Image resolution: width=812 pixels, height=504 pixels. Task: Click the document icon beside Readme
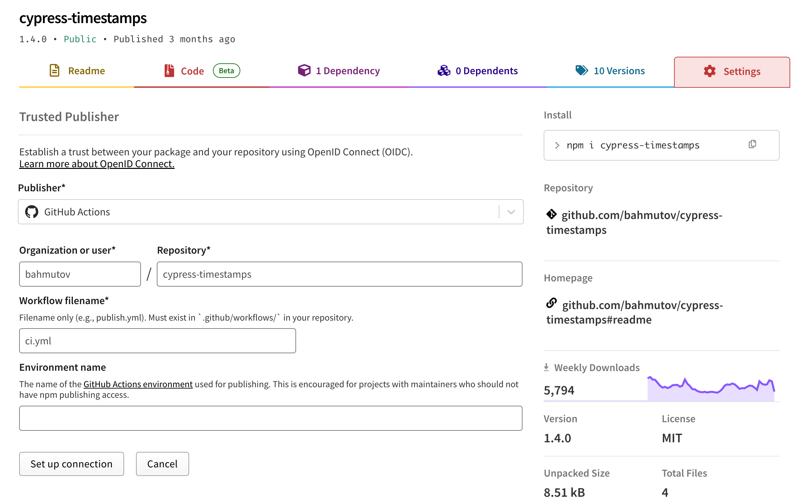click(x=54, y=70)
